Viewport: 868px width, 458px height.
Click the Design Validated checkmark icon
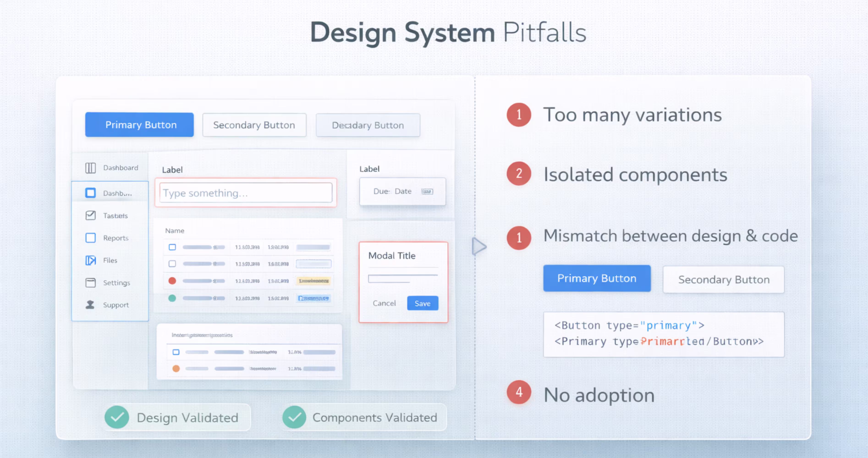pyautogui.click(x=117, y=417)
